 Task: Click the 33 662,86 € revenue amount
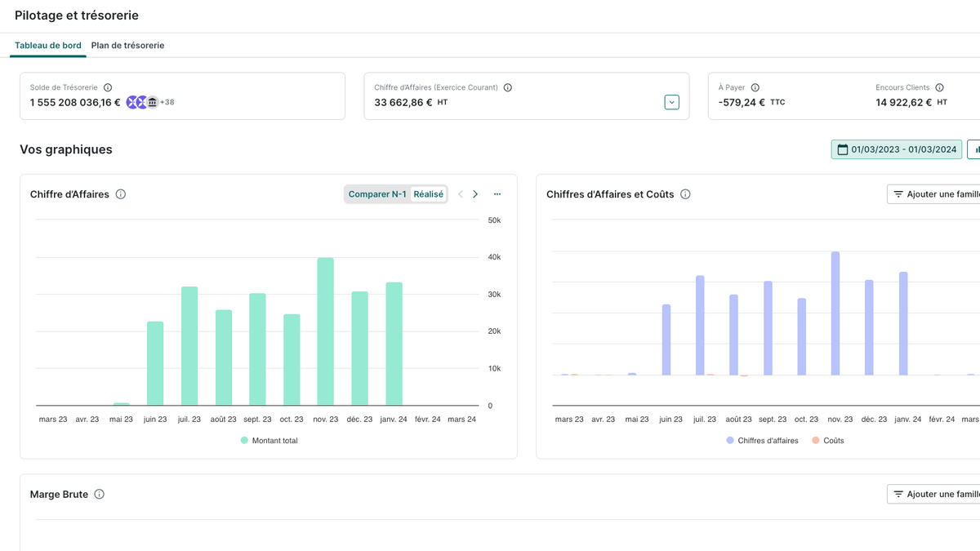pos(403,103)
